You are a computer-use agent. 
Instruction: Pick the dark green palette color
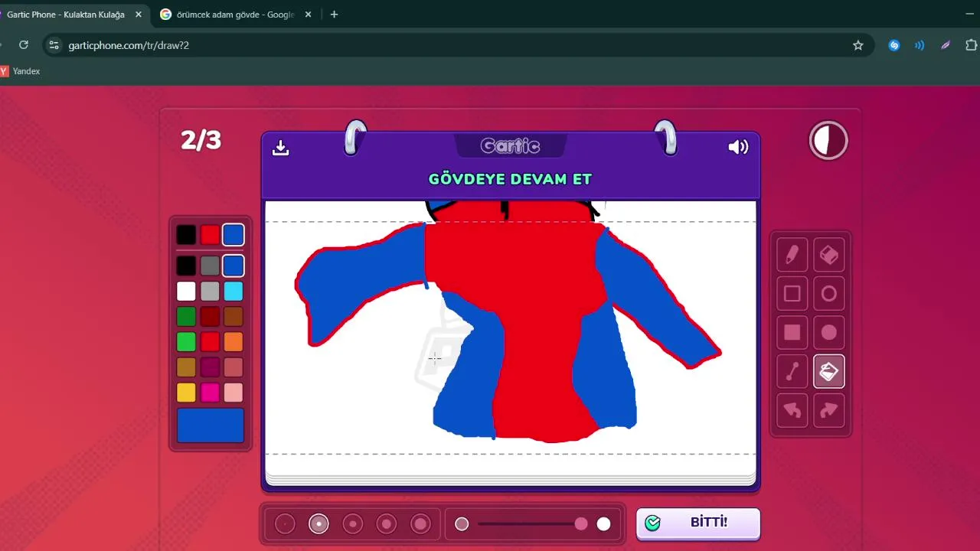click(x=186, y=317)
